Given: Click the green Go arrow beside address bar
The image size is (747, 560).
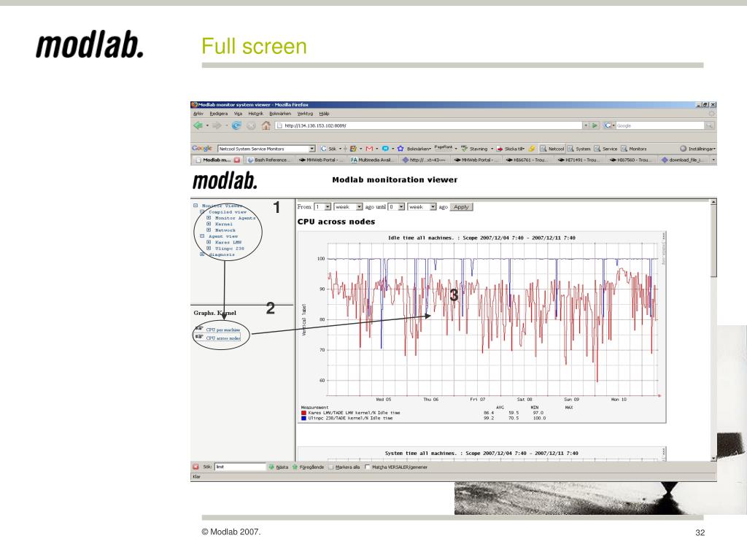Looking at the screenshot, I should pyautogui.click(x=595, y=125).
